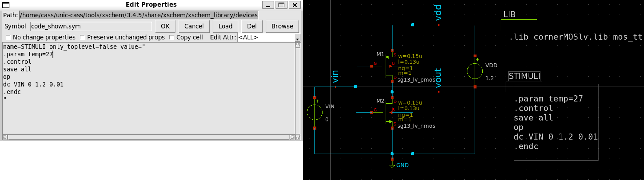
Task: Select the VDD voltage source symbol
Action: tap(474, 71)
